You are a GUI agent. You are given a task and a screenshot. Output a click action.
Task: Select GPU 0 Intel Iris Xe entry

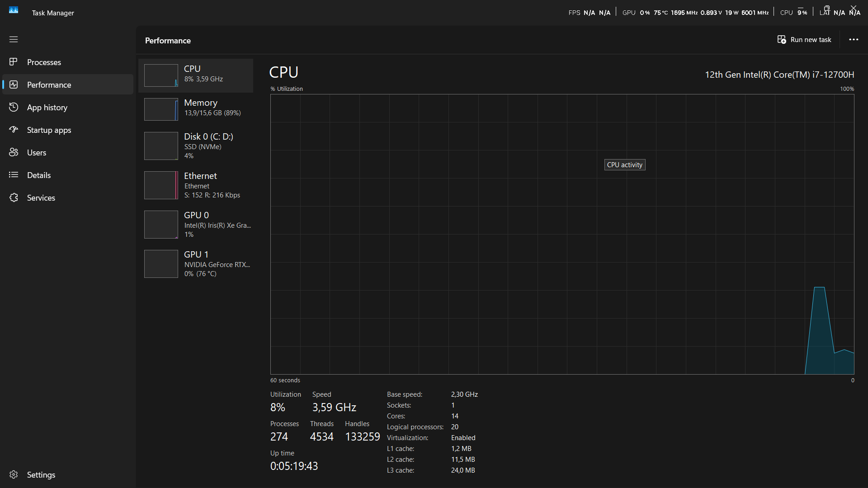point(195,224)
